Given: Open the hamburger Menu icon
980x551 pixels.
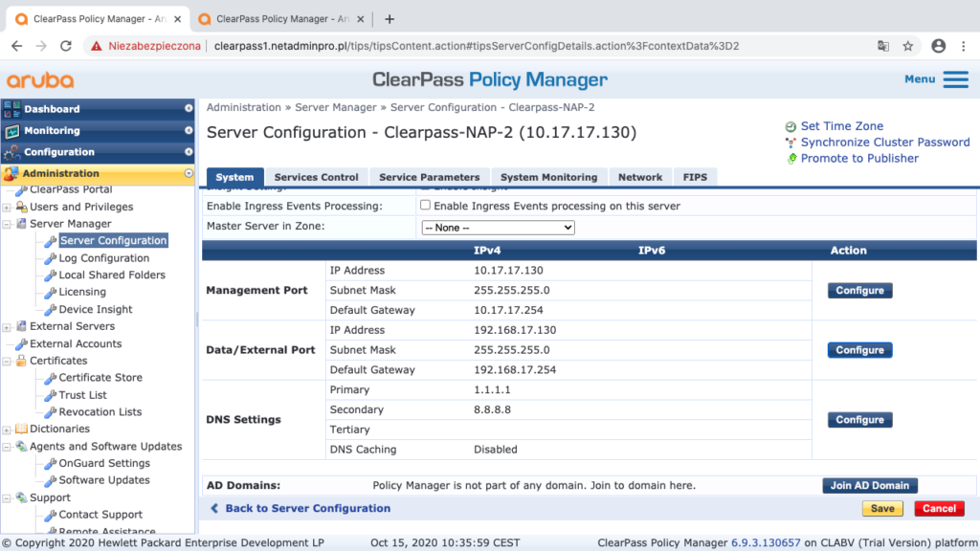Looking at the screenshot, I should [x=956, y=79].
